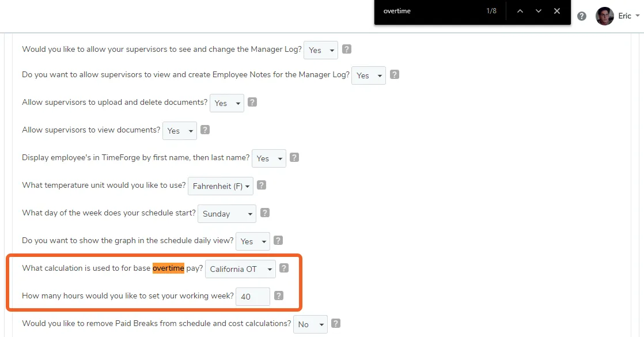Click text about showing graph in schedule daily view
The width and height of the screenshot is (644, 337).
pos(128,240)
